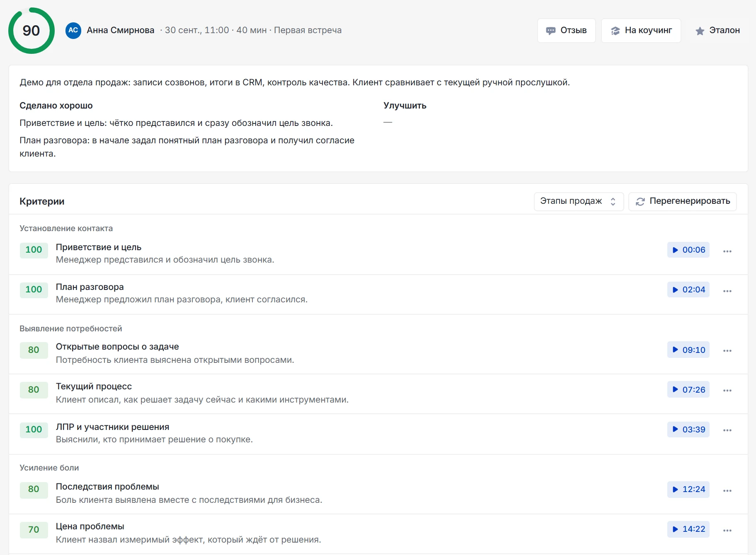Click the overall score 90 circle
The width and height of the screenshot is (756, 555).
tap(31, 31)
